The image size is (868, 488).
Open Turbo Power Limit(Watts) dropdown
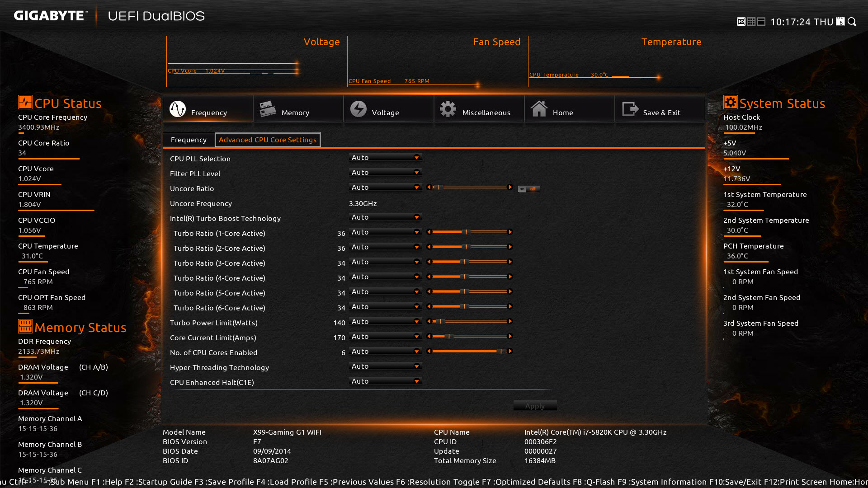[x=385, y=321]
